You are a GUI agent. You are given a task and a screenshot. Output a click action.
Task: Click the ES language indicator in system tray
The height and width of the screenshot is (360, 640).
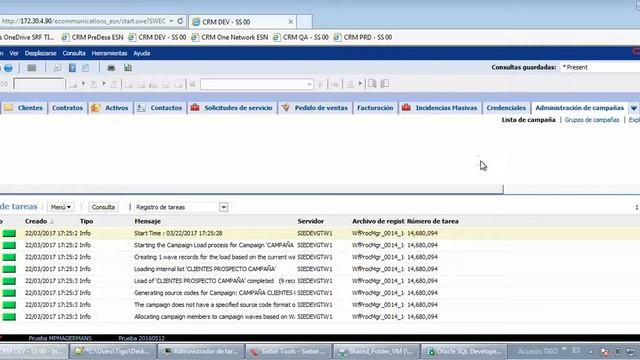tap(576, 351)
